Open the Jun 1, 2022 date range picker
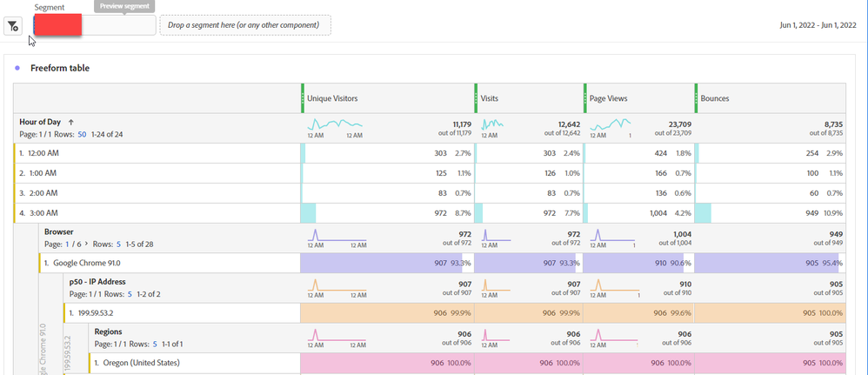Screen dimensions: 868x375 coord(818,25)
